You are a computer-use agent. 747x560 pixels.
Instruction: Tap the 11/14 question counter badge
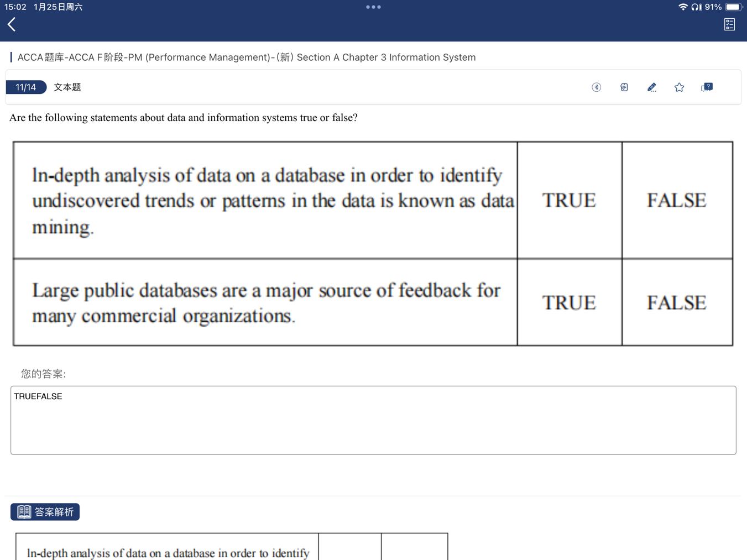pos(26,87)
